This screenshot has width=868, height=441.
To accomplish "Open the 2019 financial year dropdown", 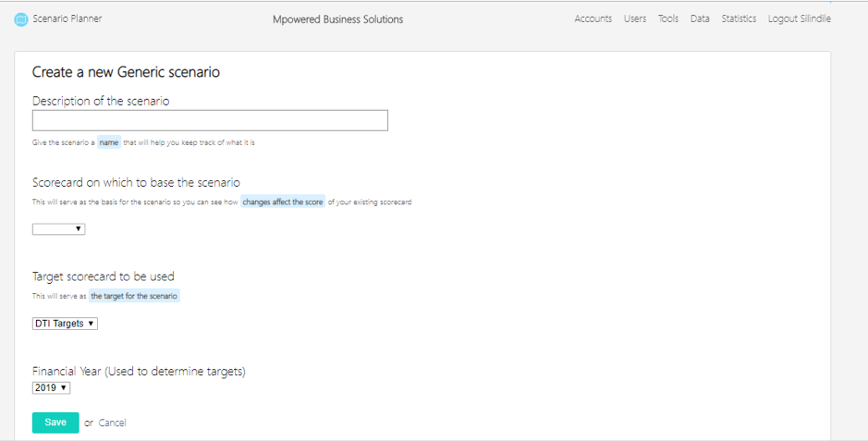I will (51, 388).
